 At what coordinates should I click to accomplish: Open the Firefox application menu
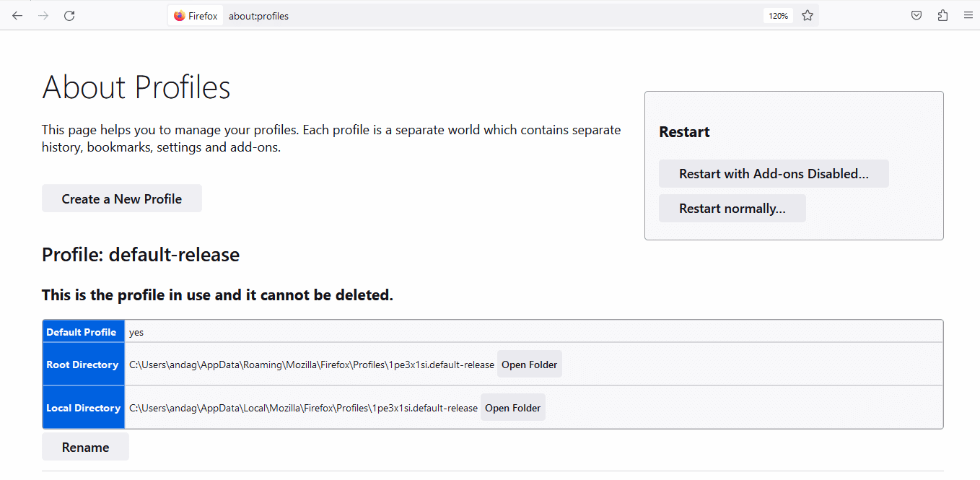pos(968,14)
